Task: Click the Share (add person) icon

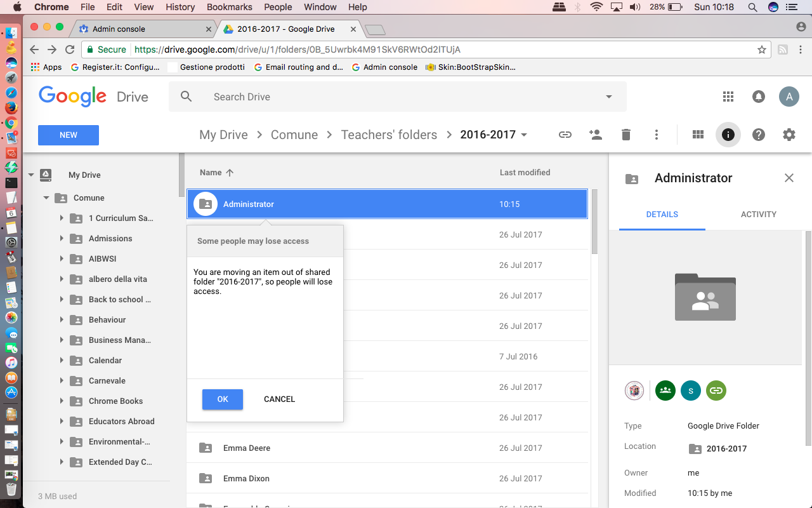Action: 595,135
